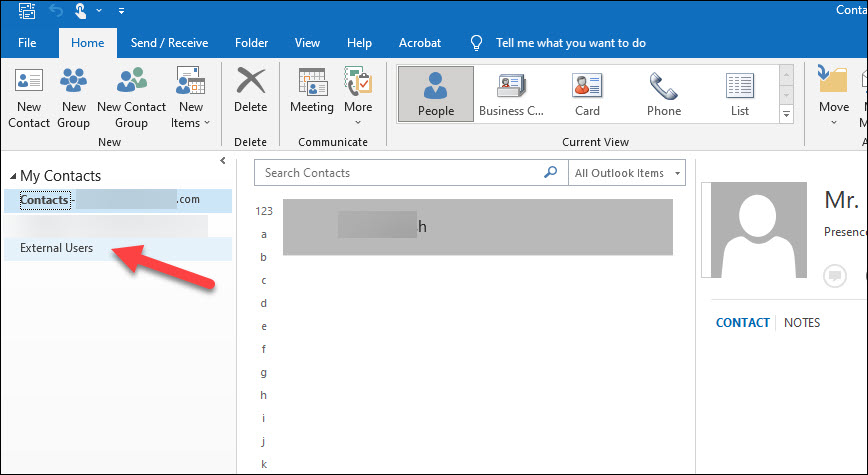The width and height of the screenshot is (868, 475).
Task: Select the List view
Action: pyautogui.click(x=740, y=94)
